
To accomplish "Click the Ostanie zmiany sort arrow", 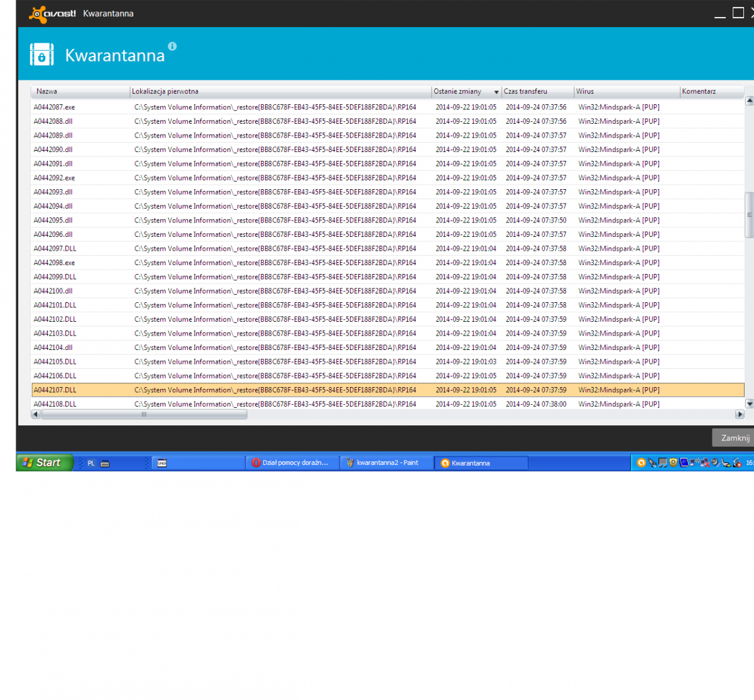I will [496, 92].
